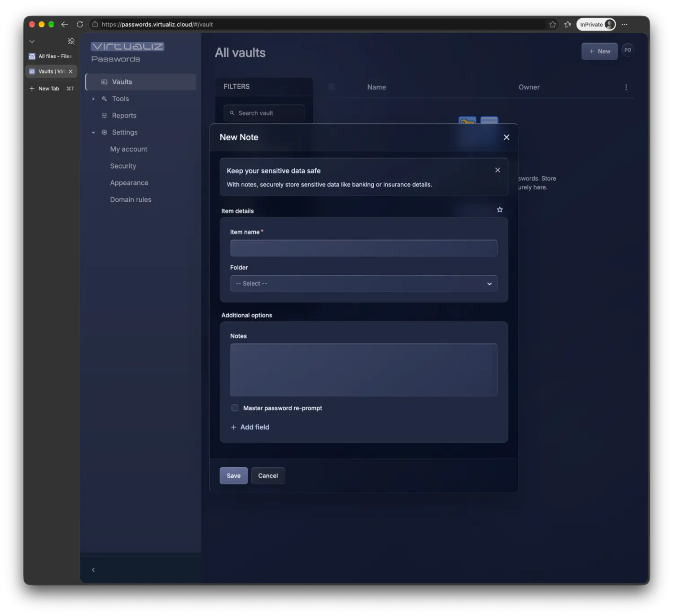
Task: Open browser settings and more menu
Action: click(625, 24)
